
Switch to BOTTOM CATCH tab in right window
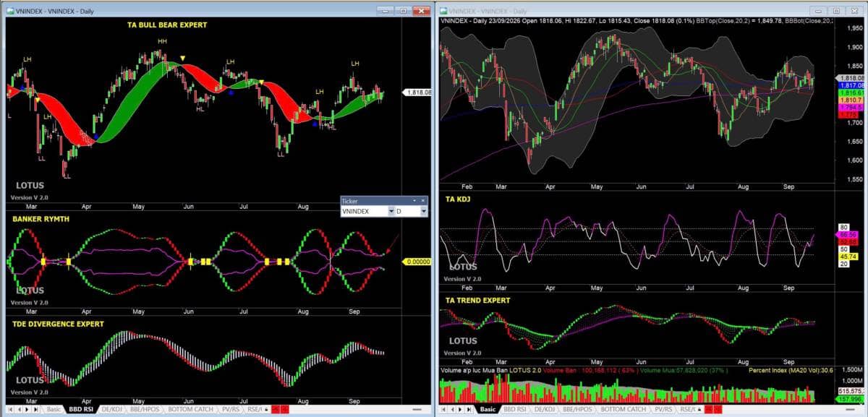click(624, 409)
